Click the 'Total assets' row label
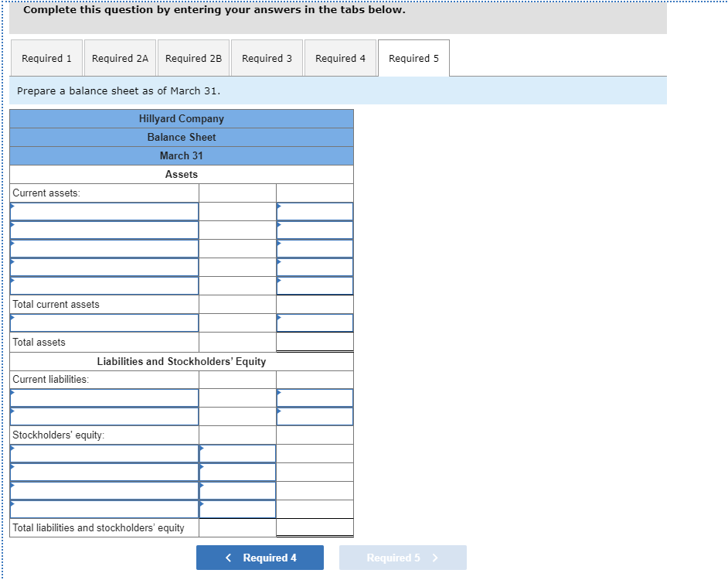728x580 pixels. [39, 342]
